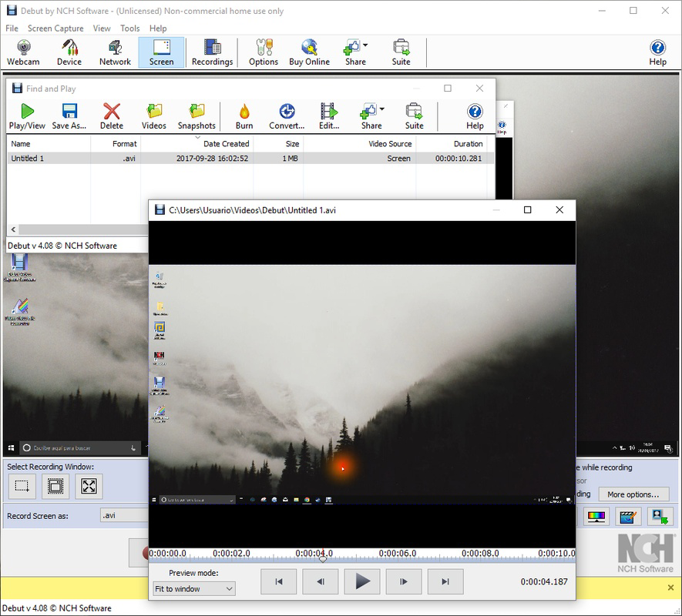Sort recordings by Name column
682x616 pixels.
pyautogui.click(x=49, y=144)
